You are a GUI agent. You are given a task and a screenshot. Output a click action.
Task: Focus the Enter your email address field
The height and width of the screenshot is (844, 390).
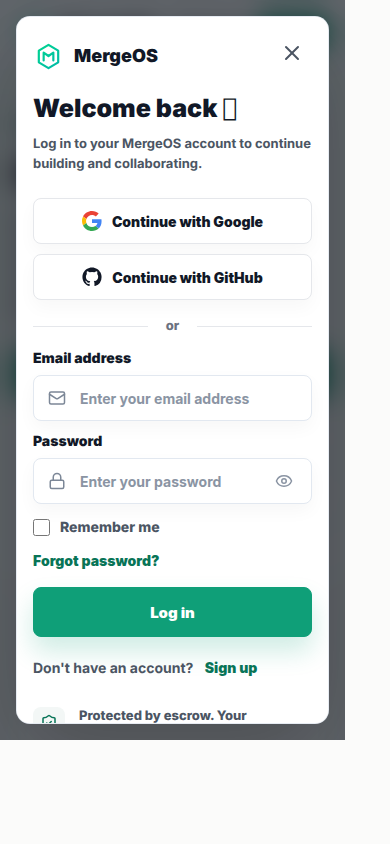[x=173, y=398]
